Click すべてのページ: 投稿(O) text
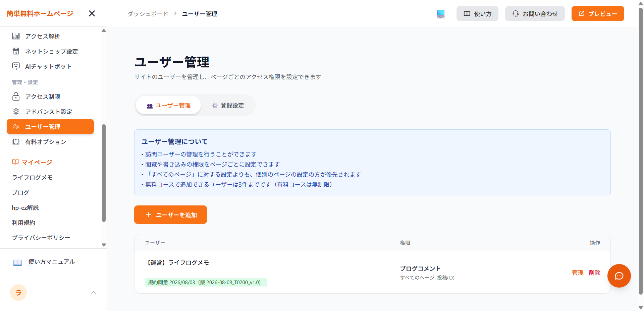The height and width of the screenshot is (311, 644). pos(427,277)
